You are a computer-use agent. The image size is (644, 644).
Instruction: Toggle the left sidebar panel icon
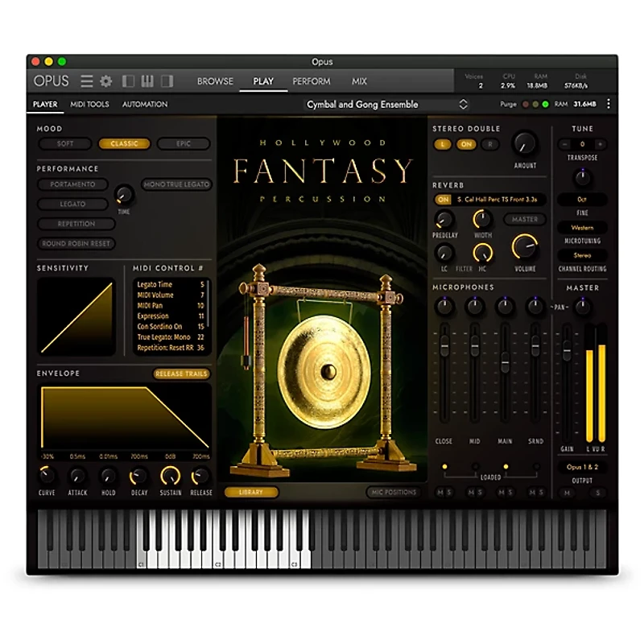[128, 81]
